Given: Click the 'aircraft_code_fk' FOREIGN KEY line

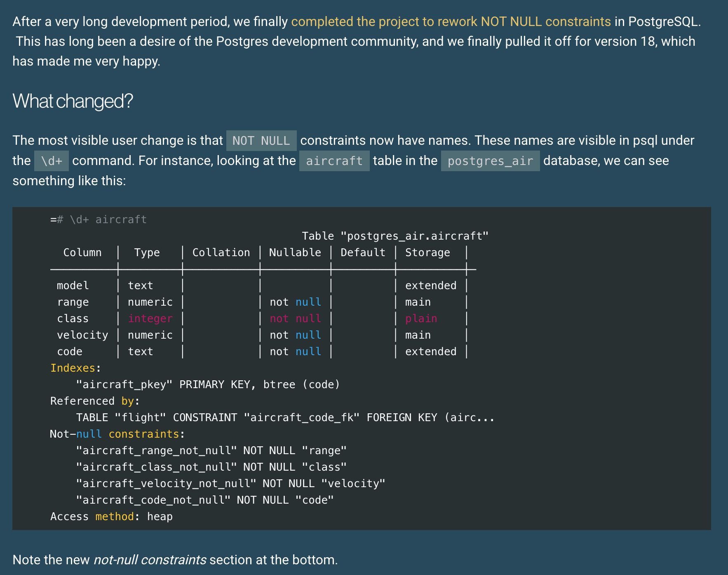Looking at the screenshot, I should [x=285, y=417].
